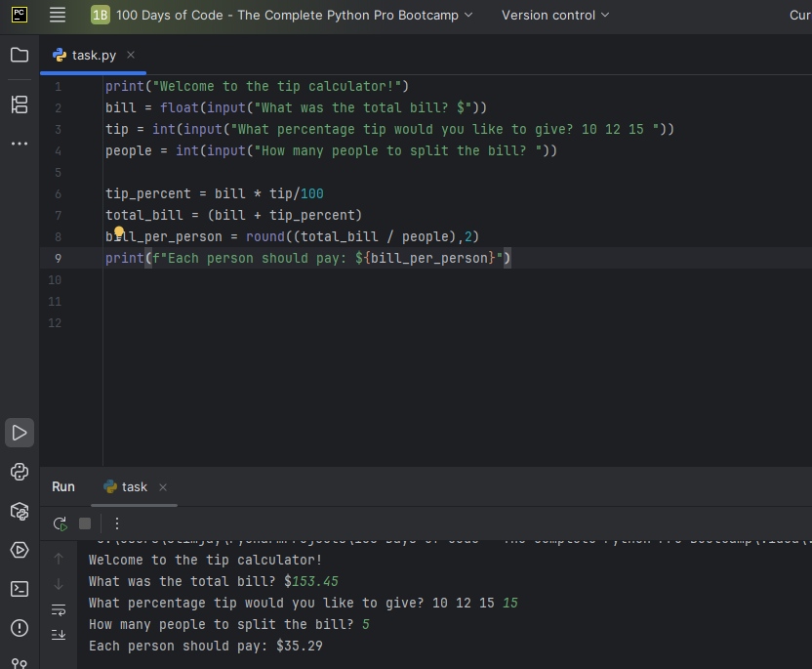
Task: Click line number 12 in gutter
Action: coord(55,323)
